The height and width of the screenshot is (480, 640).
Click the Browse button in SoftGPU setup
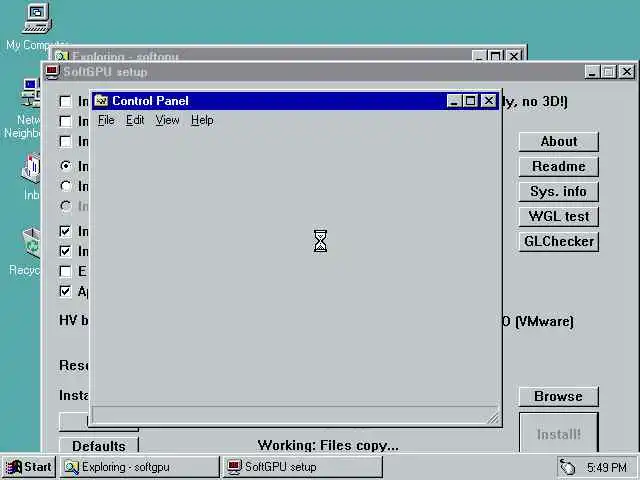pos(558,396)
